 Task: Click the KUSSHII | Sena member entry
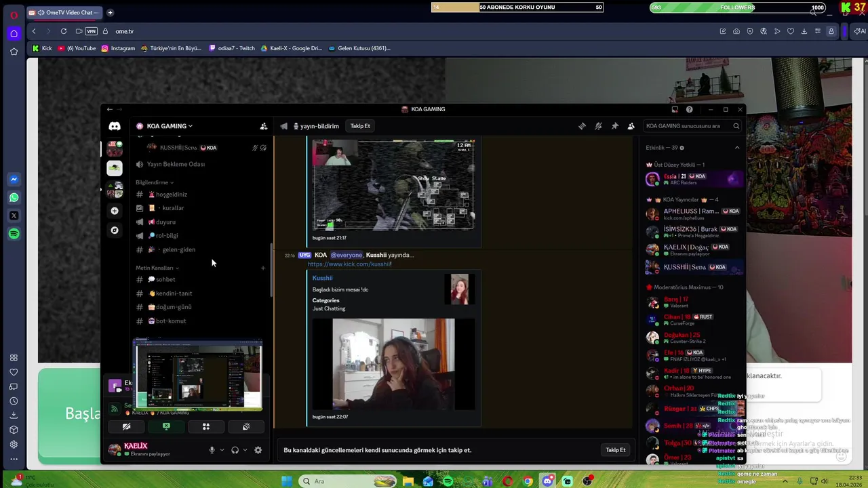tap(694, 268)
